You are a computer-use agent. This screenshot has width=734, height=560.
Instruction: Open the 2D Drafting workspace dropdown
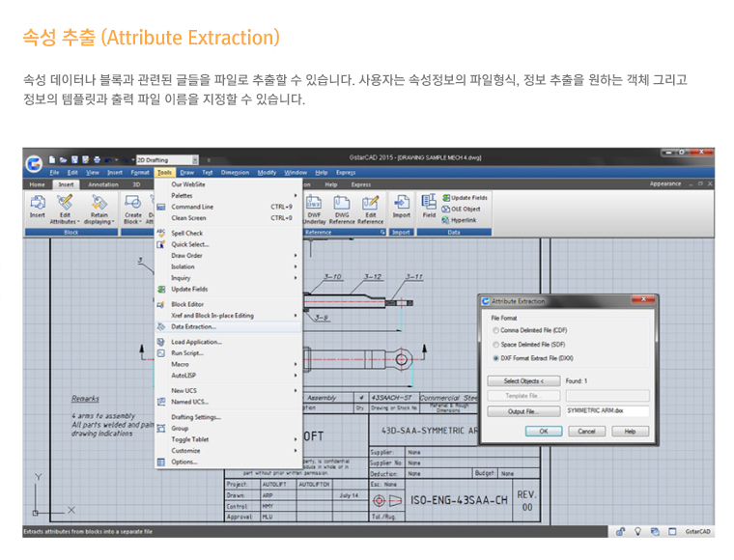click(196, 159)
